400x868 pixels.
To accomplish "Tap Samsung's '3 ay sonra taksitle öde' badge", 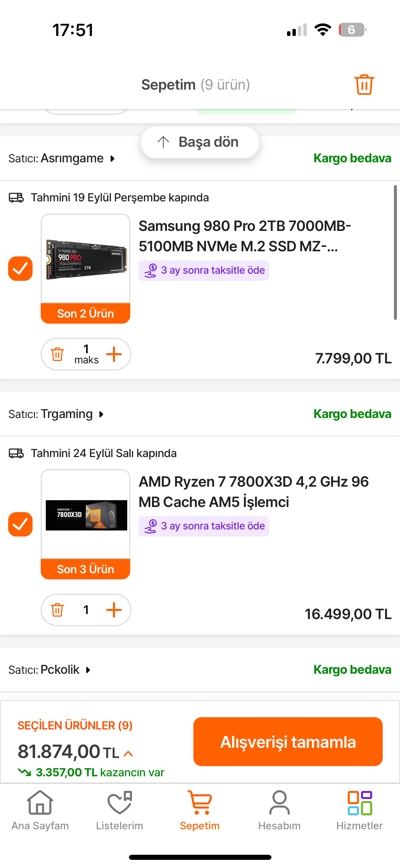I will [204, 270].
